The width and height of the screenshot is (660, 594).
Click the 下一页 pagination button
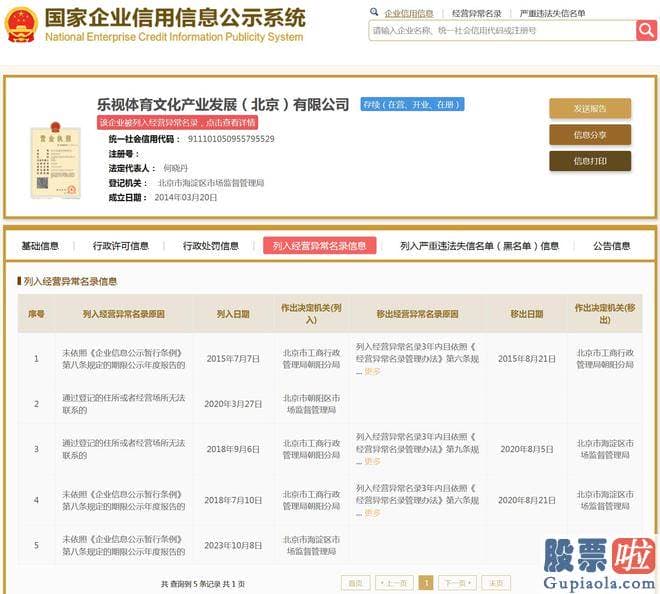(x=457, y=583)
